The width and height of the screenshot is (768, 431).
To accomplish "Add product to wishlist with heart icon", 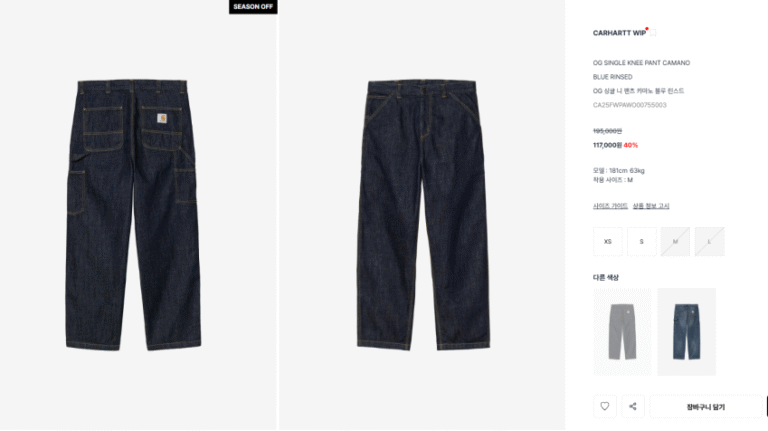I will point(605,406).
